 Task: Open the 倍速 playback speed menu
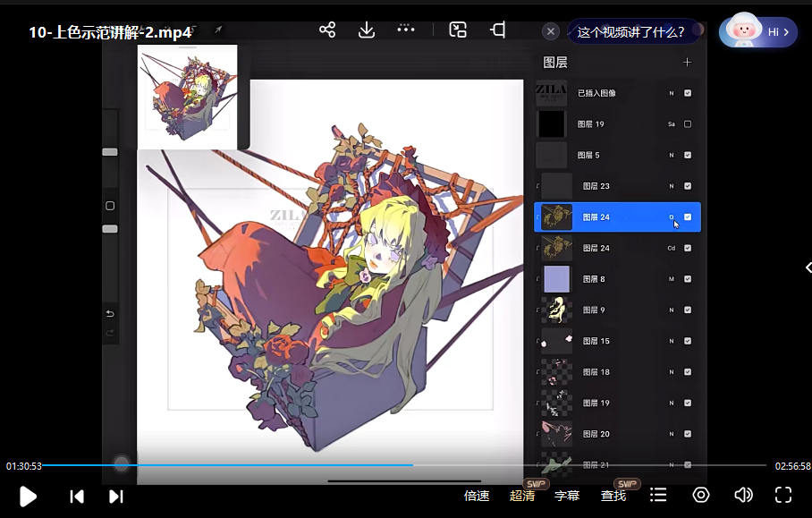[x=477, y=496]
